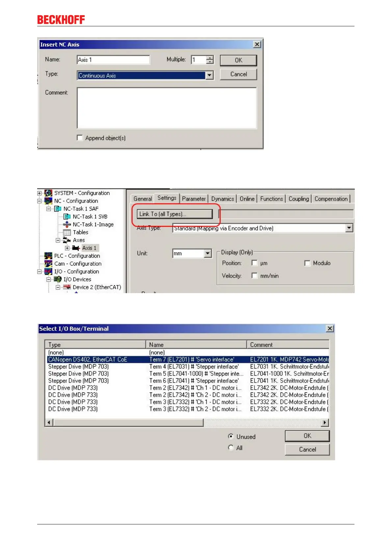Decrease the Multiple spinner value
The image size is (392, 554).
click(210, 62)
